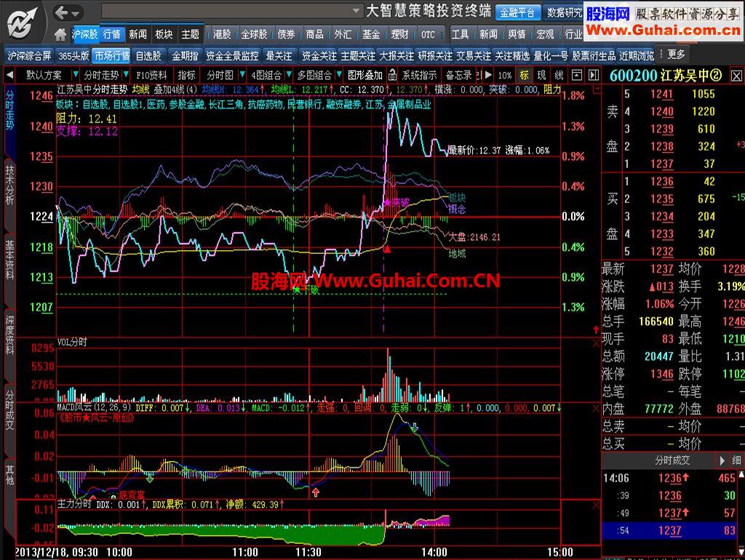Open the 金融平台 button

click(x=517, y=13)
